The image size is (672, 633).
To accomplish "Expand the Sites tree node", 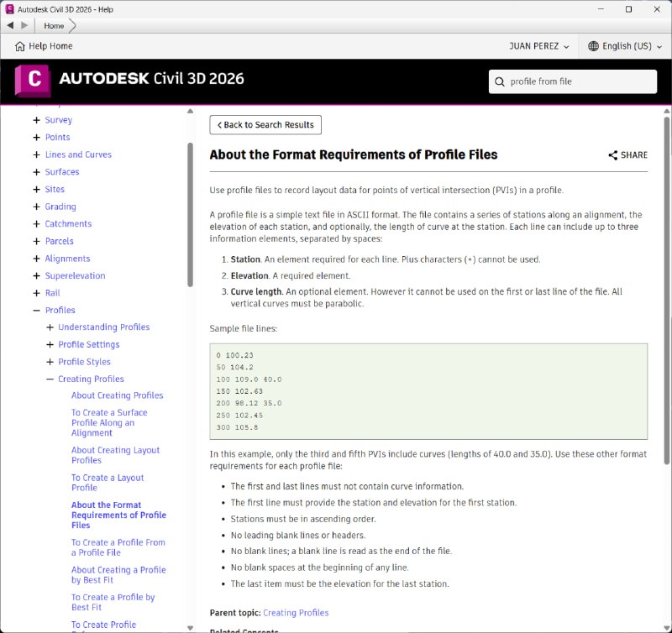I will tap(36, 189).
